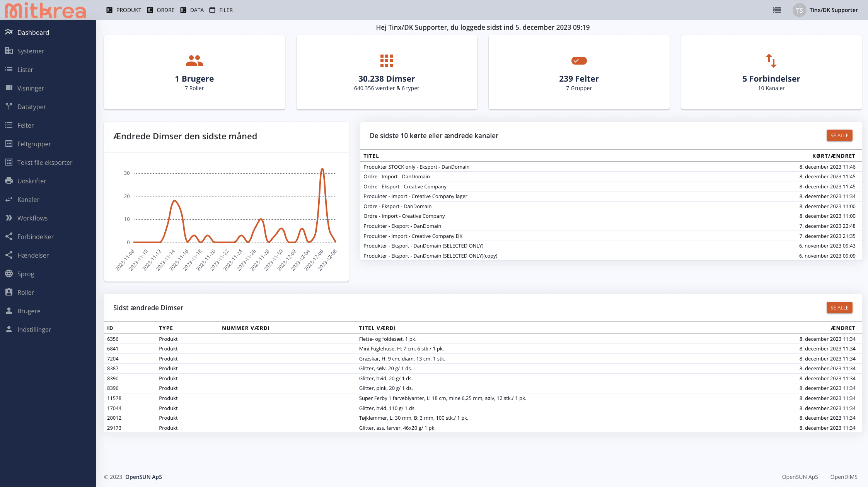
Task: Click the Forbindelser up-down arrows icon
Action: (771, 61)
